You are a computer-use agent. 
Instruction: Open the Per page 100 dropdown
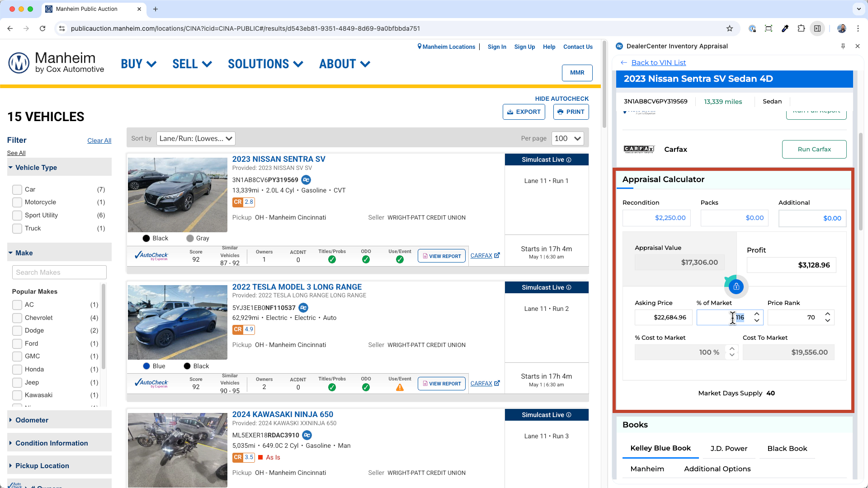567,139
